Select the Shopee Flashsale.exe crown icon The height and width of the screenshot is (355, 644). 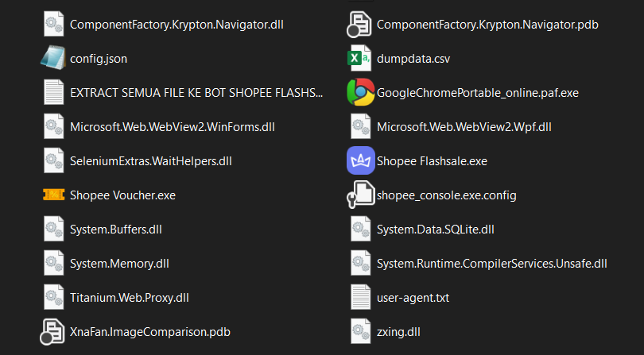point(361,160)
